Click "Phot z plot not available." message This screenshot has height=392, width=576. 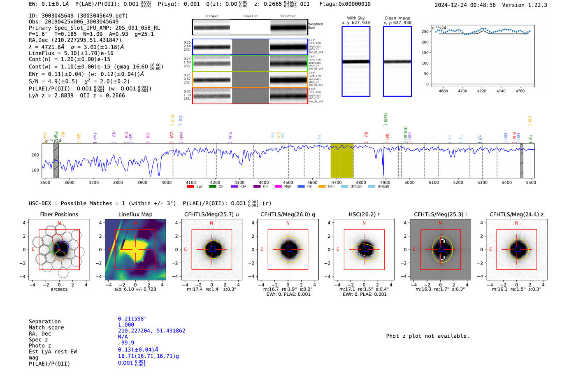(427, 336)
